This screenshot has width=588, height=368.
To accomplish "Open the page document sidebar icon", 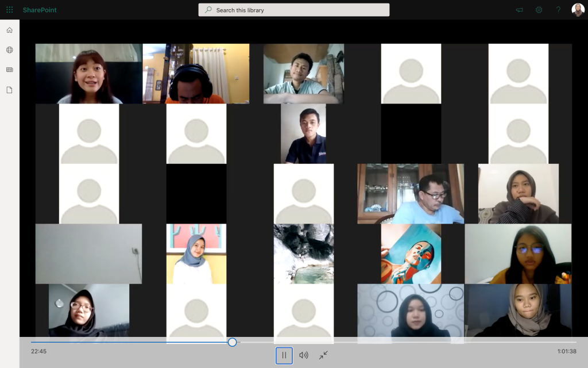I will (10, 90).
